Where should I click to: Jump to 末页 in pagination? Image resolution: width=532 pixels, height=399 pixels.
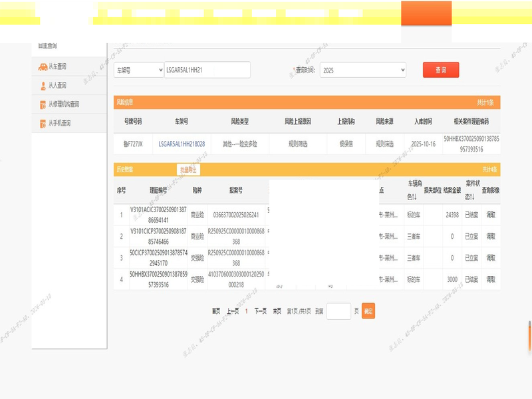tap(277, 311)
